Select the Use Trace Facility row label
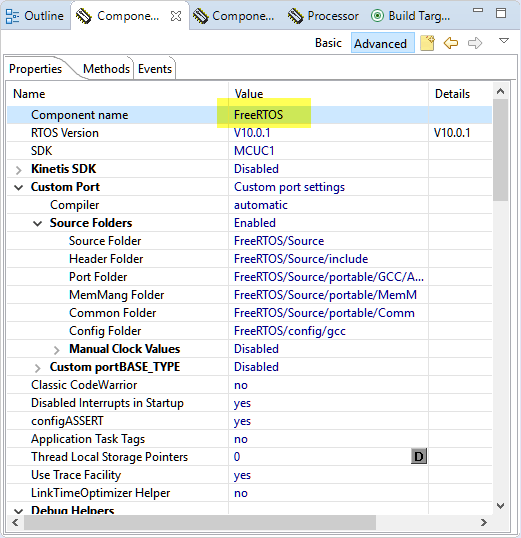The height and width of the screenshot is (538, 521). pos(76,475)
